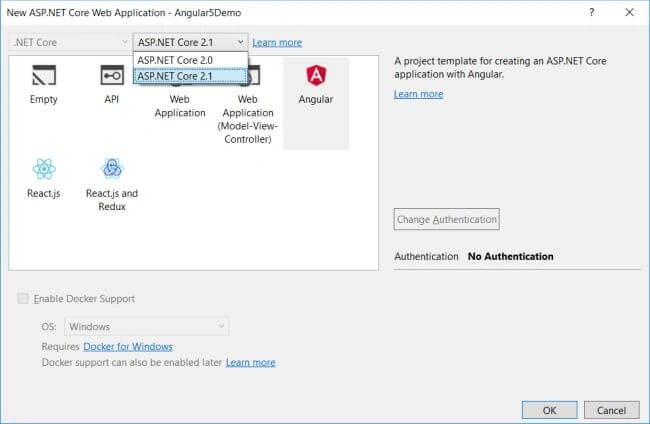Open the OS Windows dropdown

pyautogui.click(x=146, y=327)
